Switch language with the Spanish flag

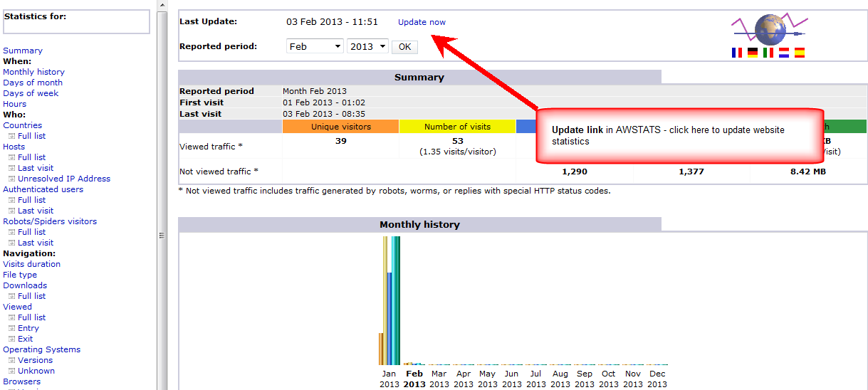[800, 53]
